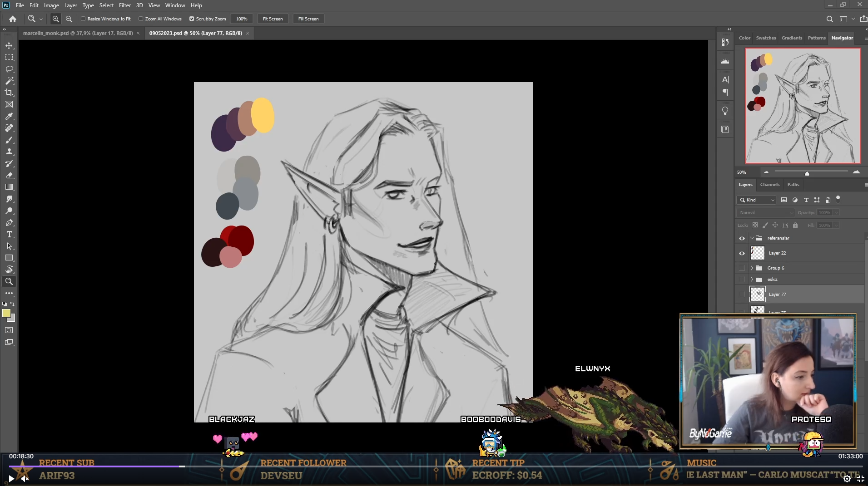
Task: Expand Group 6 folder
Action: (752, 268)
